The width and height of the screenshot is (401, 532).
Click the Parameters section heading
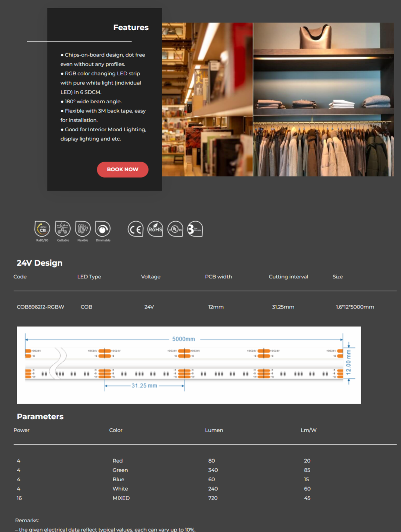click(40, 417)
